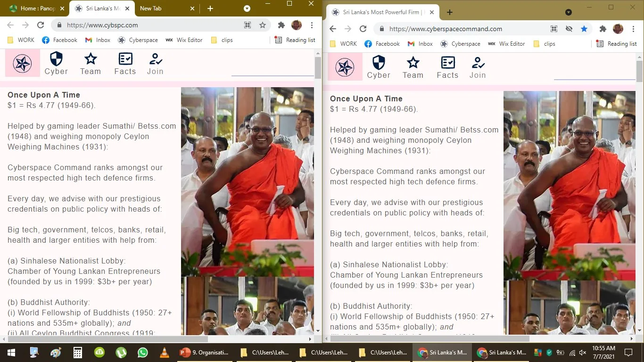Open tab search dropdown in left Chrome window
Viewport: 644px width, 362px height.
click(247, 8)
